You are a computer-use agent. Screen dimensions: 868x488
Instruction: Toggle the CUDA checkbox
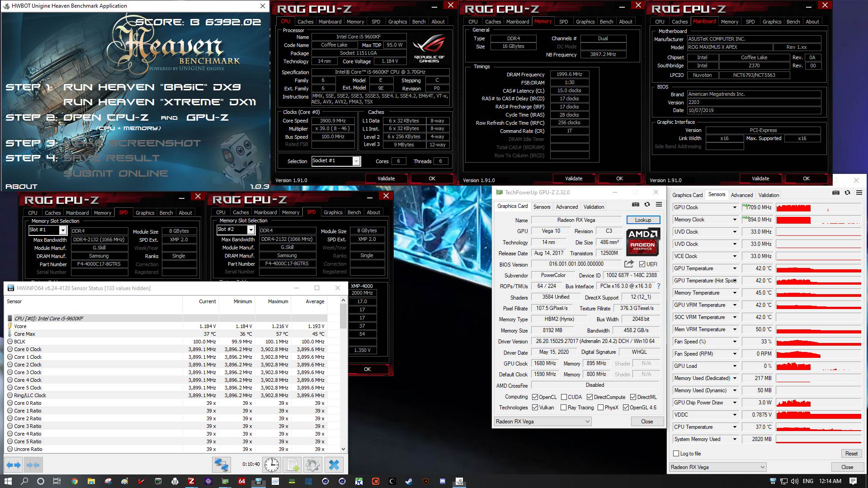[564, 397]
